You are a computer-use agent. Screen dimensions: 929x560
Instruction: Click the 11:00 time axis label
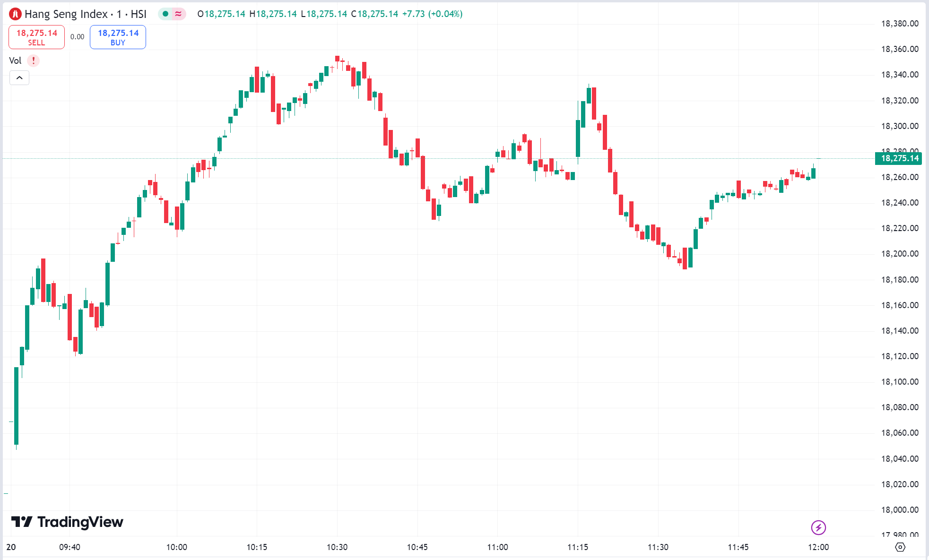pos(497,547)
